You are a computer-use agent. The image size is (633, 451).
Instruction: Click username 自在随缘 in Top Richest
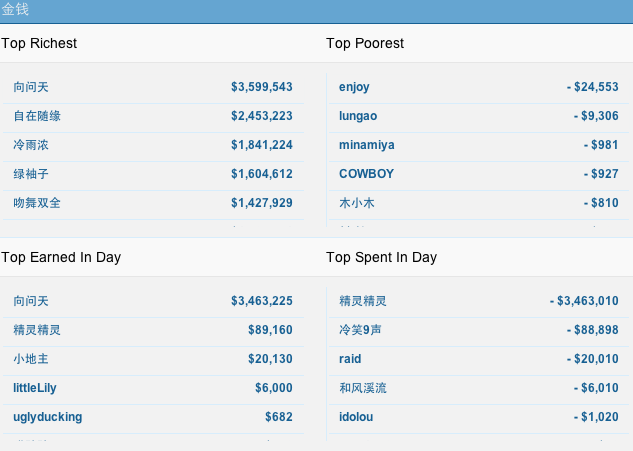coord(37,116)
